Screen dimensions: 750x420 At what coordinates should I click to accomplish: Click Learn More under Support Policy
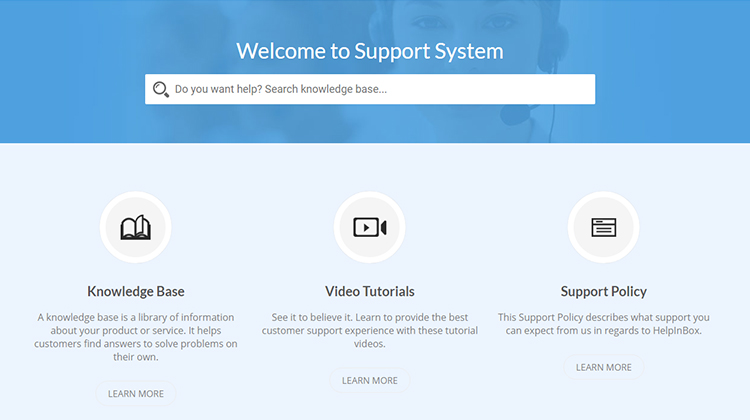(604, 367)
